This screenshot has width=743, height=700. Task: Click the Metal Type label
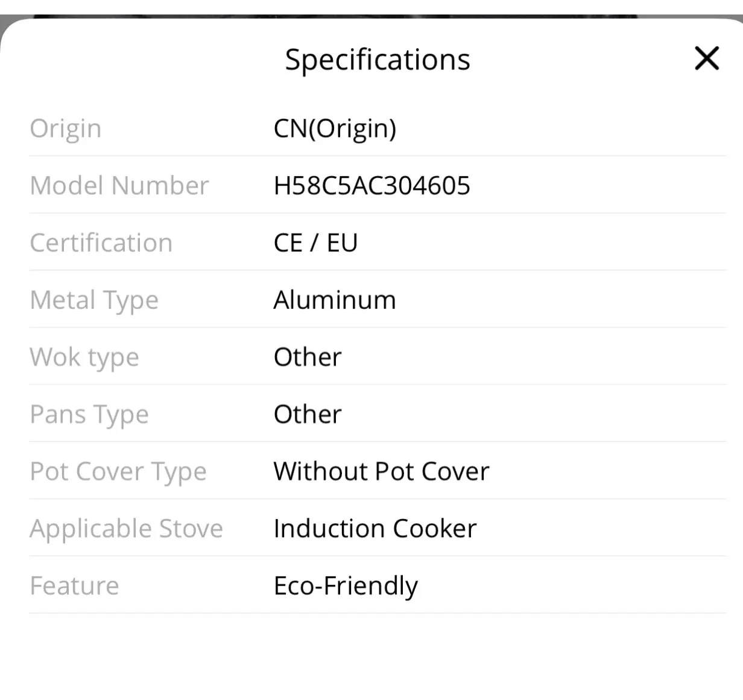pos(94,300)
